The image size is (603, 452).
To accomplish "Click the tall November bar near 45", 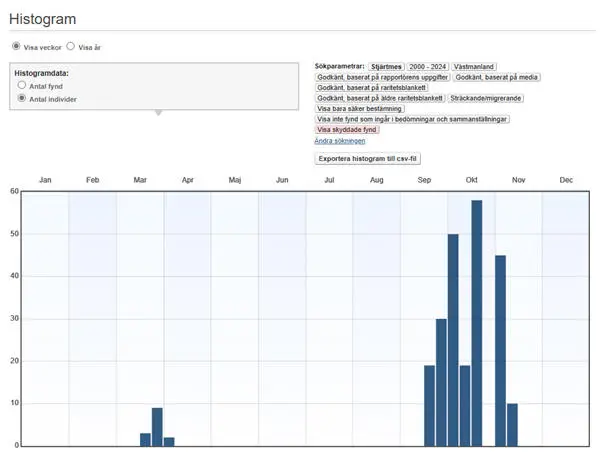I will (x=500, y=350).
